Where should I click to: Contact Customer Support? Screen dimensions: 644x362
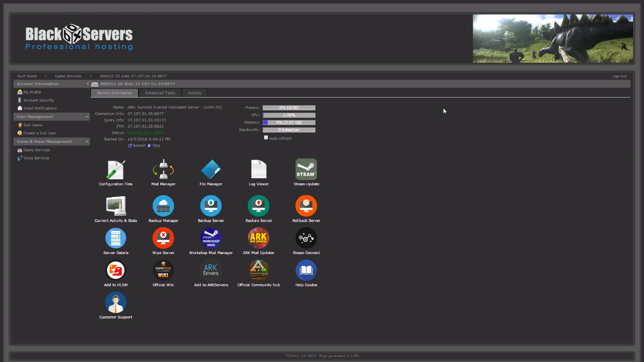116,303
